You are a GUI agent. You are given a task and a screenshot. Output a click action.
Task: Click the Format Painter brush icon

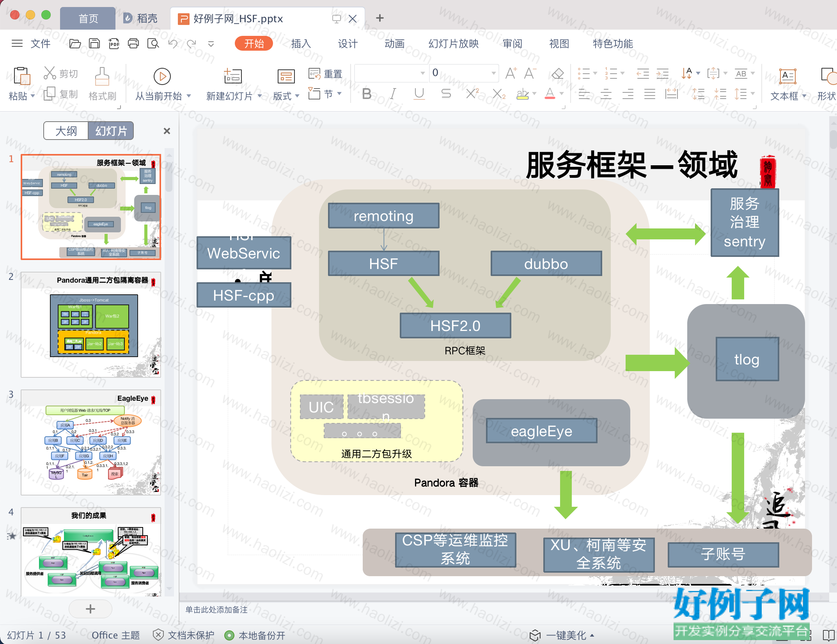click(102, 83)
